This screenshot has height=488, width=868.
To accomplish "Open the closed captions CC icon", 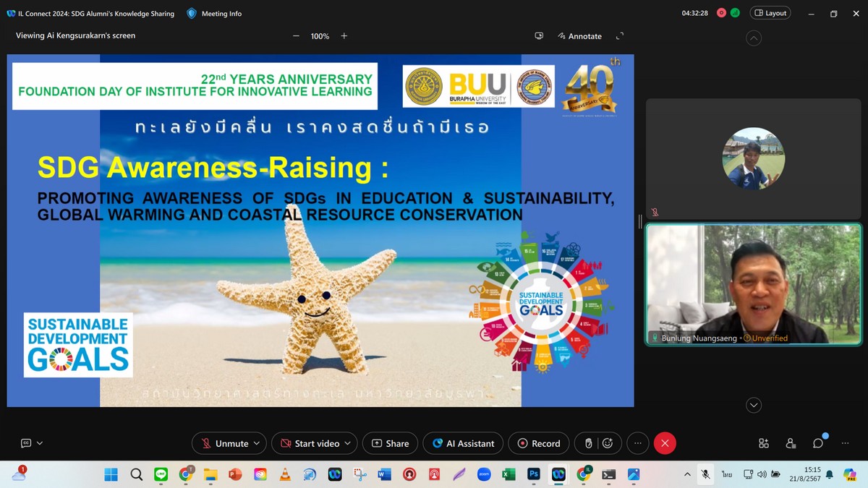I will [x=26, y=443].
